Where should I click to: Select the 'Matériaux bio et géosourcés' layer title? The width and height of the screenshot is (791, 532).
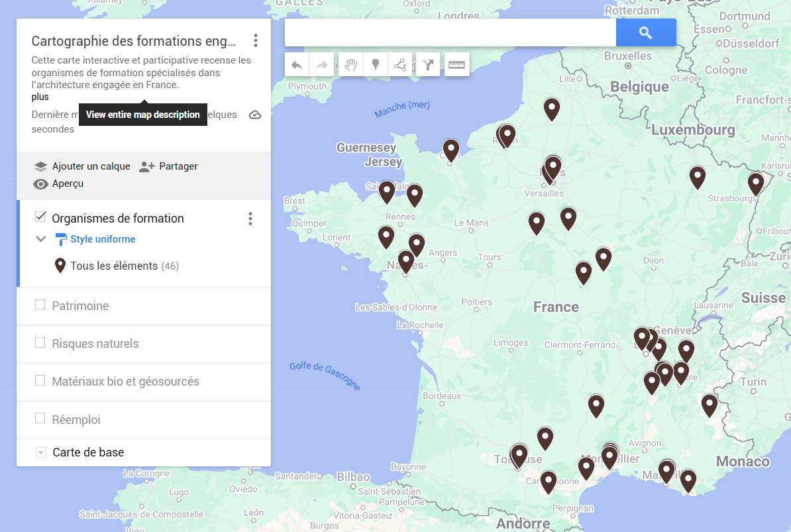click(126, 382)
